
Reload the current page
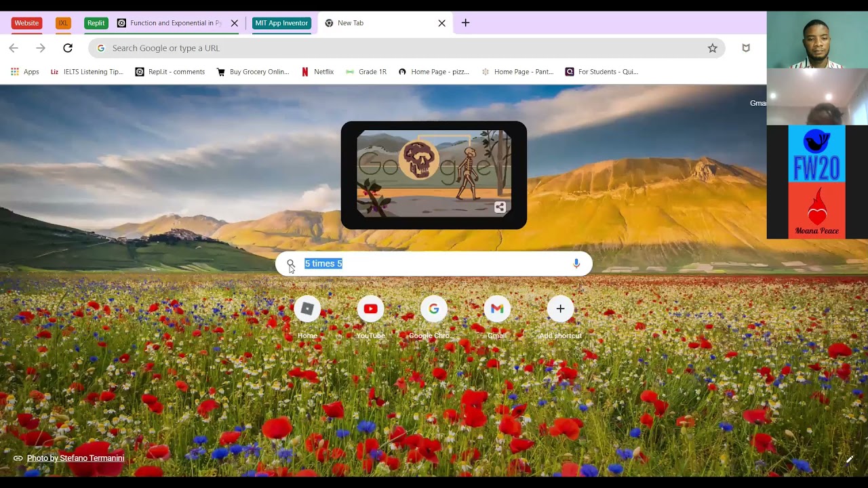(68, 48)
